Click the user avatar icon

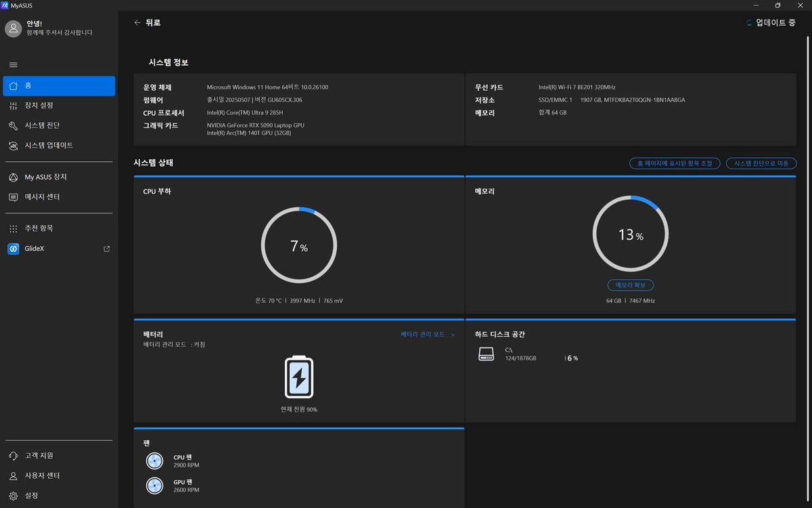pos(13,28)
